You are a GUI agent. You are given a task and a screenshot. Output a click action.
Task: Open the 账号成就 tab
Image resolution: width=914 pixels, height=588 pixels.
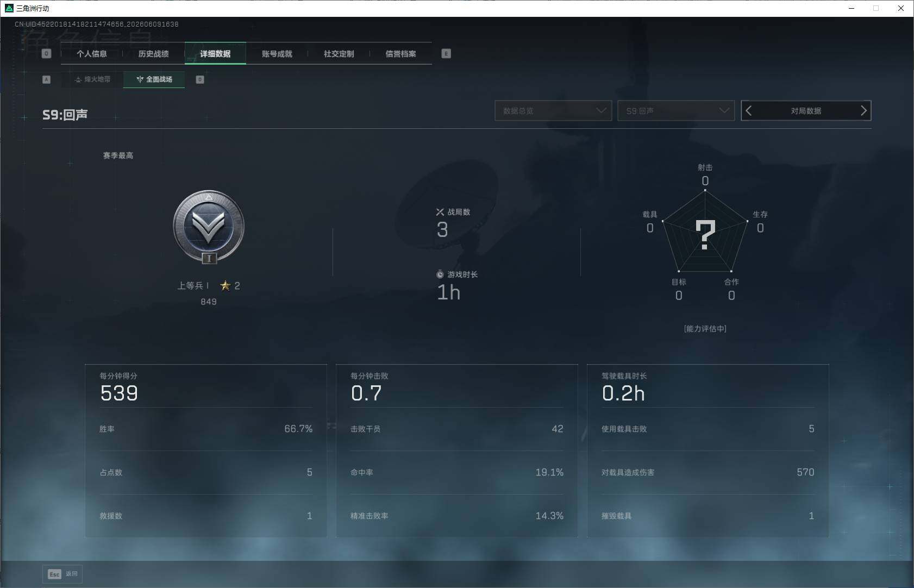click(x=277, y=54)
